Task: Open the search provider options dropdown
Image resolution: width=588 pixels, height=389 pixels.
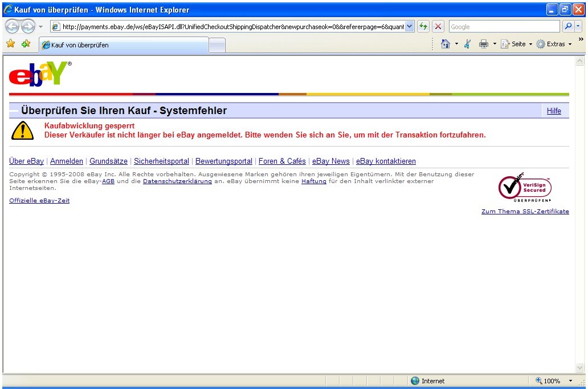Action: tap(578, 26)
